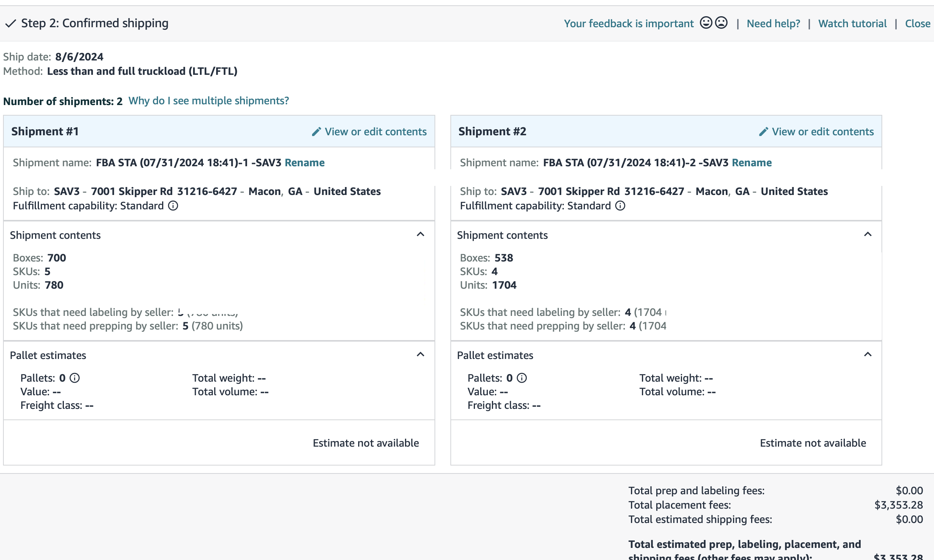
Task: Click Freight class field in Shipment #1
Action: tap(57, 405)
